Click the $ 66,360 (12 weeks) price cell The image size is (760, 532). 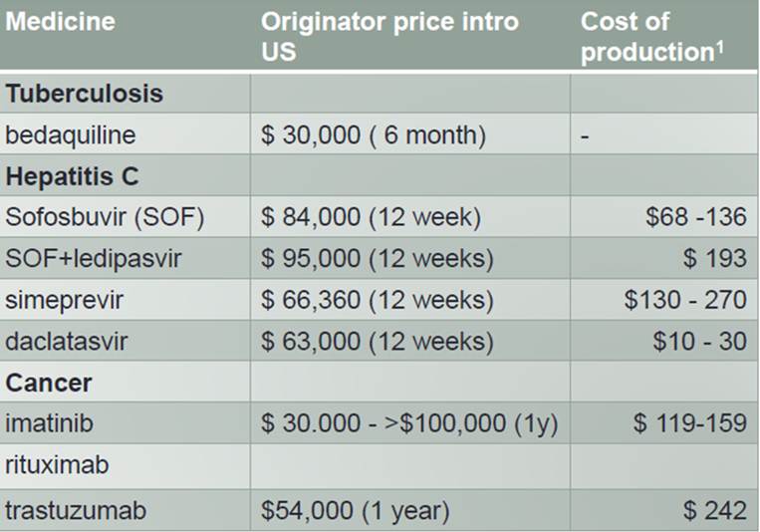click(378, 301)
